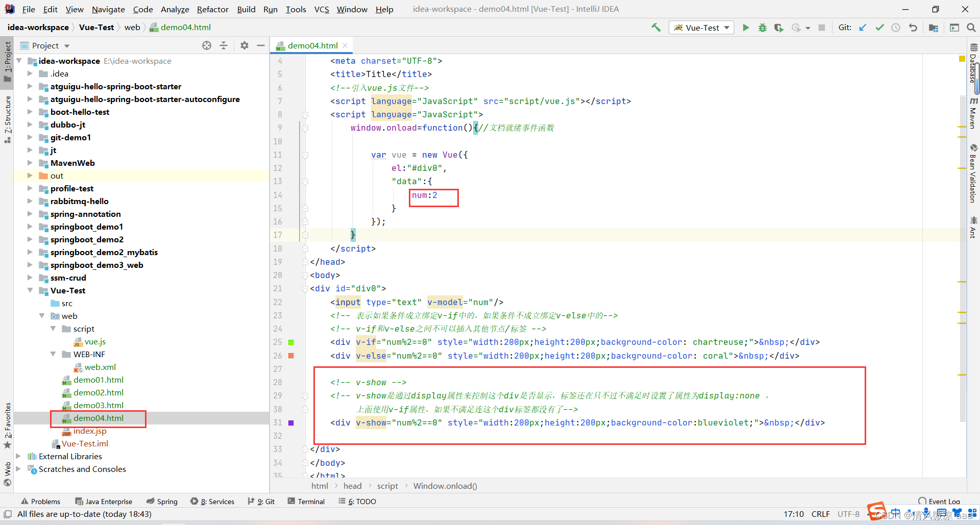Image resolution: width=980 pixels, height=525 pixels.
Task: Collapse the Vue-Test module
Action: click(30, 290)
